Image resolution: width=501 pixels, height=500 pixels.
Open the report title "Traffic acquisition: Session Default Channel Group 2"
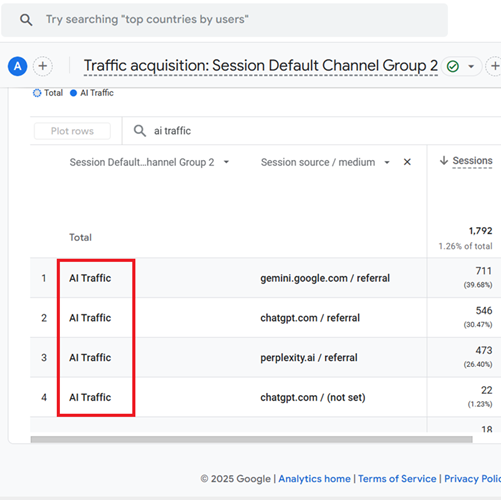click(x=261, y=66)
